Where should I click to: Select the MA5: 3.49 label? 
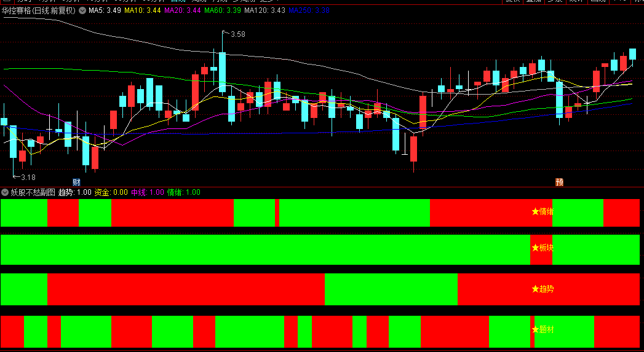pyautogui.click(x=105, y=10)
